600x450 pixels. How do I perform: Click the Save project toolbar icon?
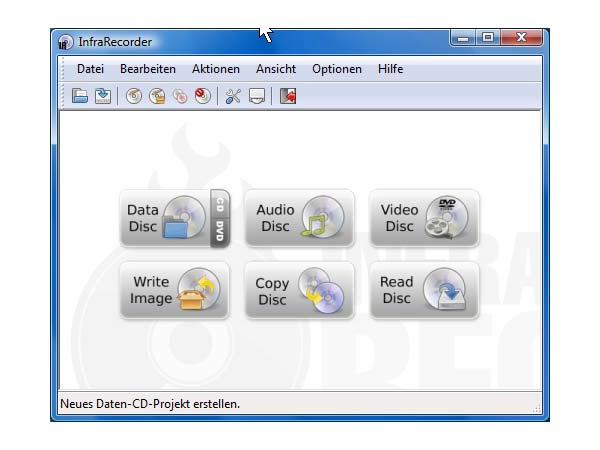tap(102, 96)
